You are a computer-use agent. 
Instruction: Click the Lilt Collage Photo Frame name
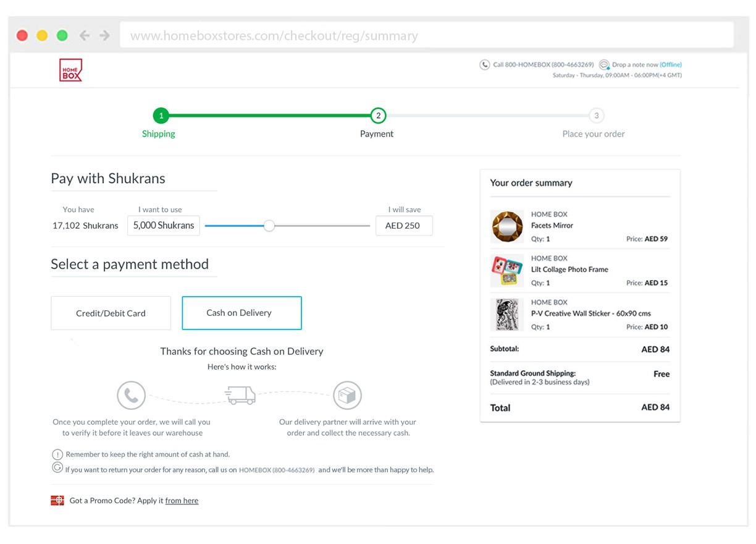pyautogui.click(x=569, y=270)
